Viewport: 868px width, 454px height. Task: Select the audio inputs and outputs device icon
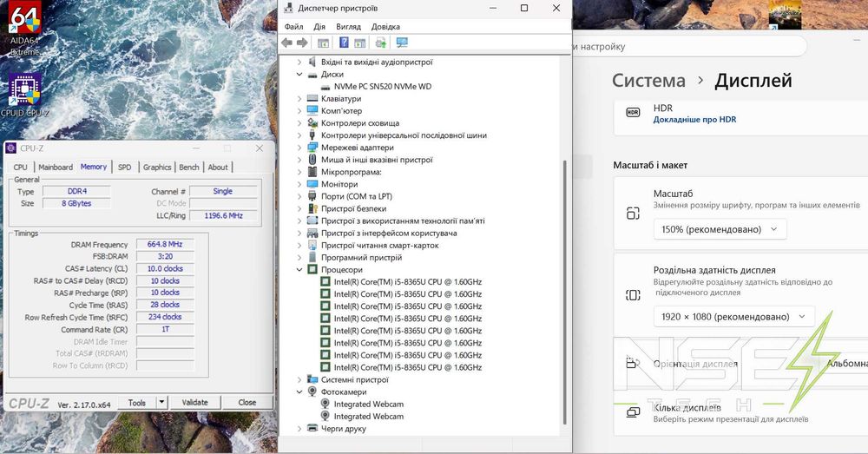click(x=312, y=62)
